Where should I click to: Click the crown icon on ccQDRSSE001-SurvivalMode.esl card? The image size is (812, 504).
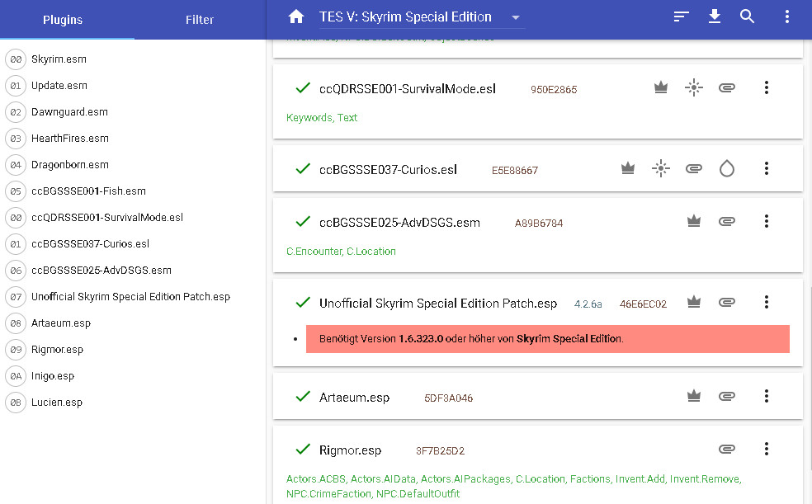pos(660,88)
